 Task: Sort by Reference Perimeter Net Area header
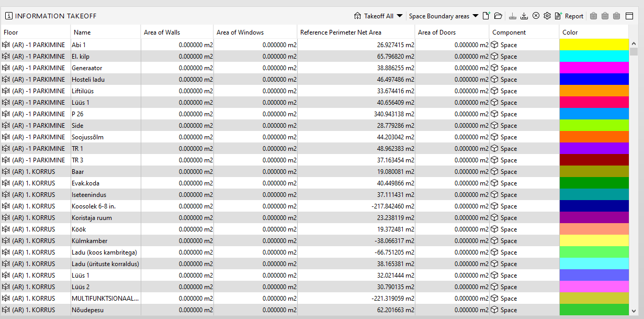[356, 32]
